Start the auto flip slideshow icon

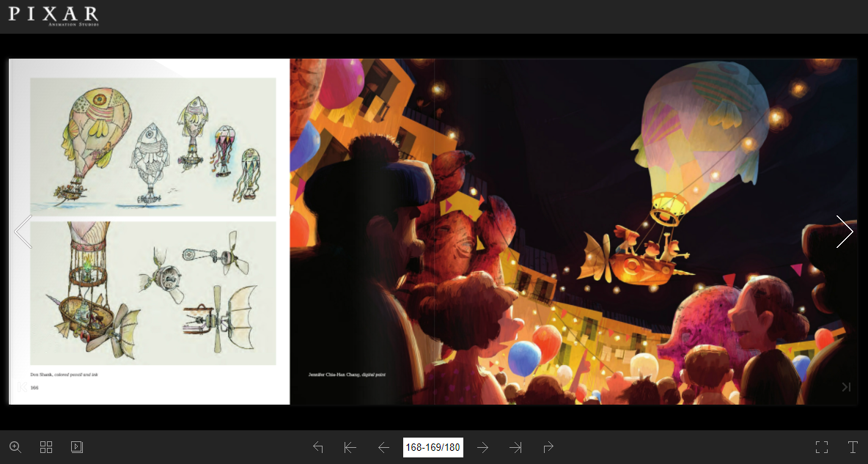point(77,447)
